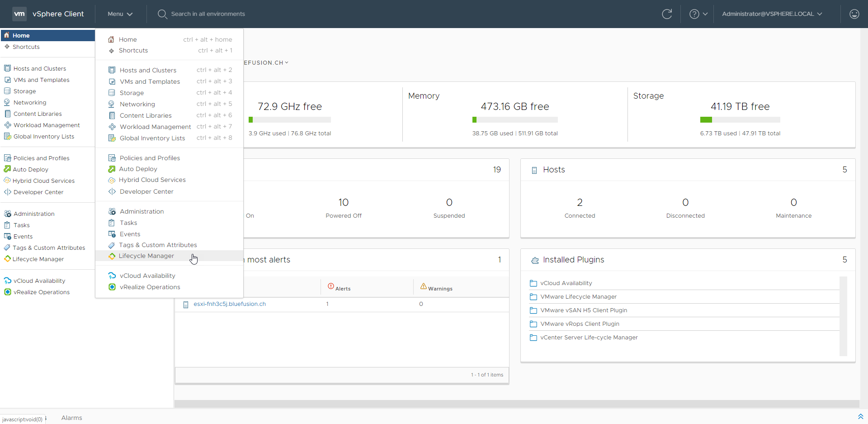868x424 pixels.
Task: Click the vRealize Operations icon in dropdown menu
Action: [x=112, y=287]
